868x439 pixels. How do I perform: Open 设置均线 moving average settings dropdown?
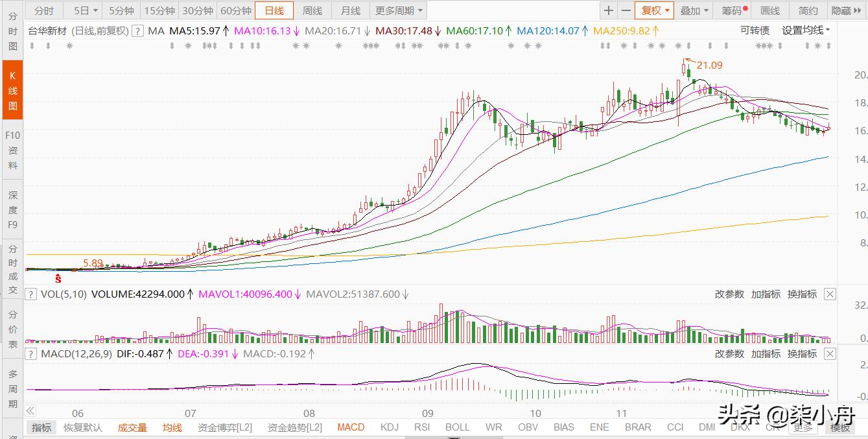[805, 30]
